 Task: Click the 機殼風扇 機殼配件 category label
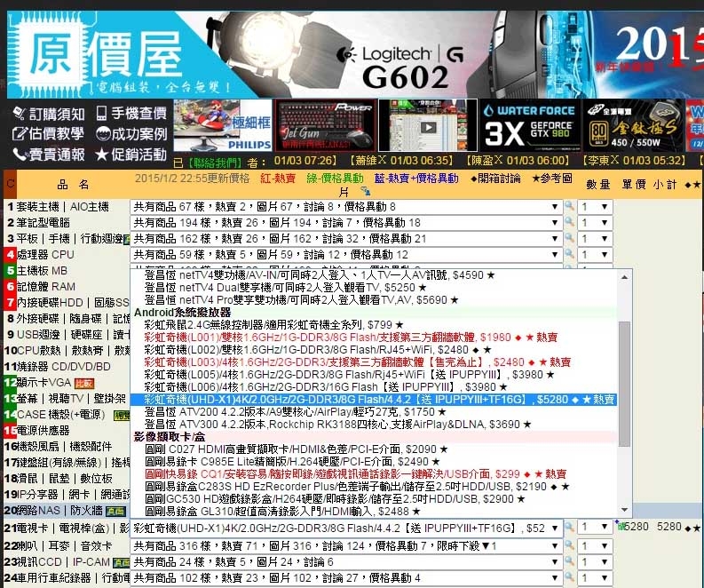64,447
